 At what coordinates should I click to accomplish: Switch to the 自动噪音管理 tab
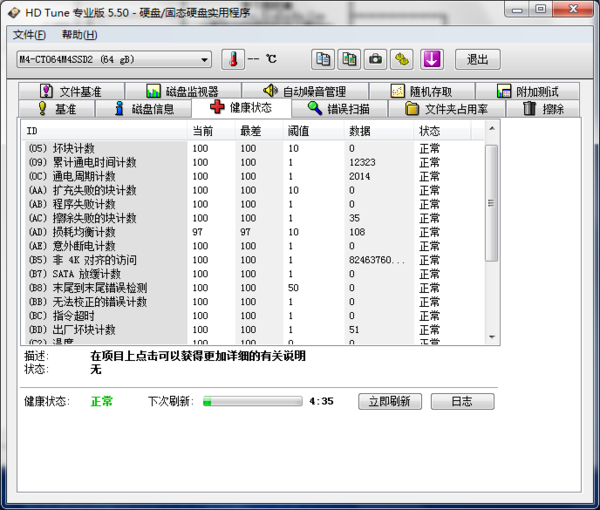(x=305, y=91)
